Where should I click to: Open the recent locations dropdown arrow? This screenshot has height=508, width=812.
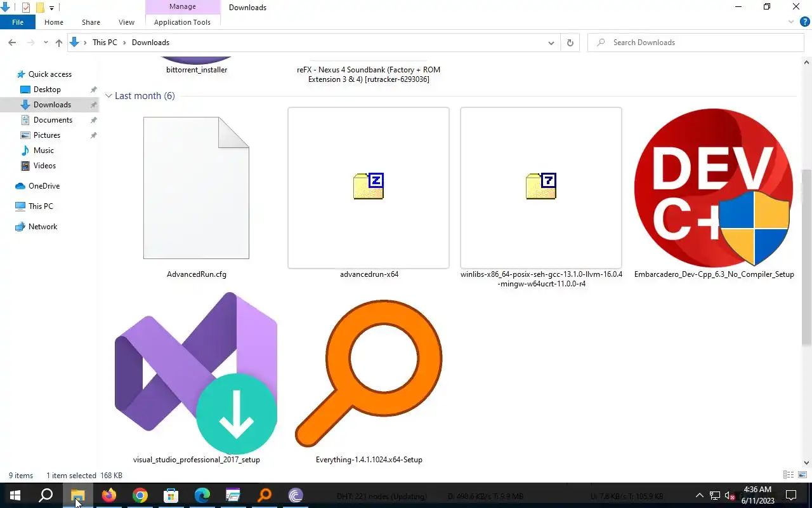(46, 43)
